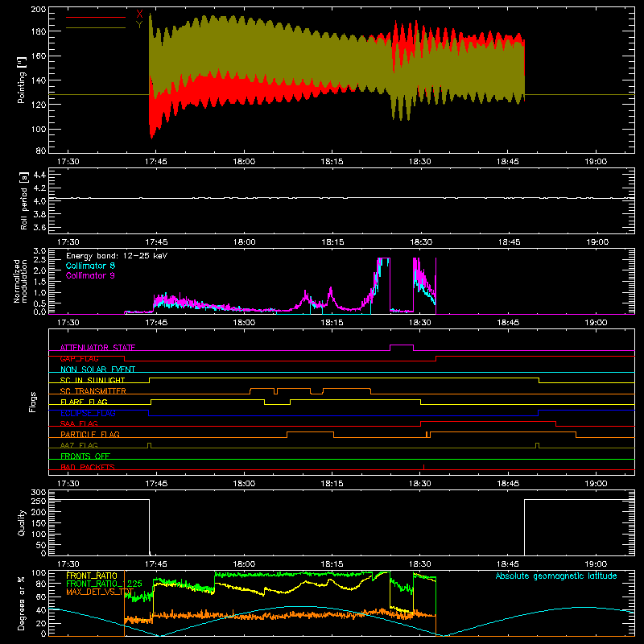Click the SC_IN_SUNLIGHT flag label
Image resolution: width=644 pixels, height=644 pixels.
pos(93,380)
